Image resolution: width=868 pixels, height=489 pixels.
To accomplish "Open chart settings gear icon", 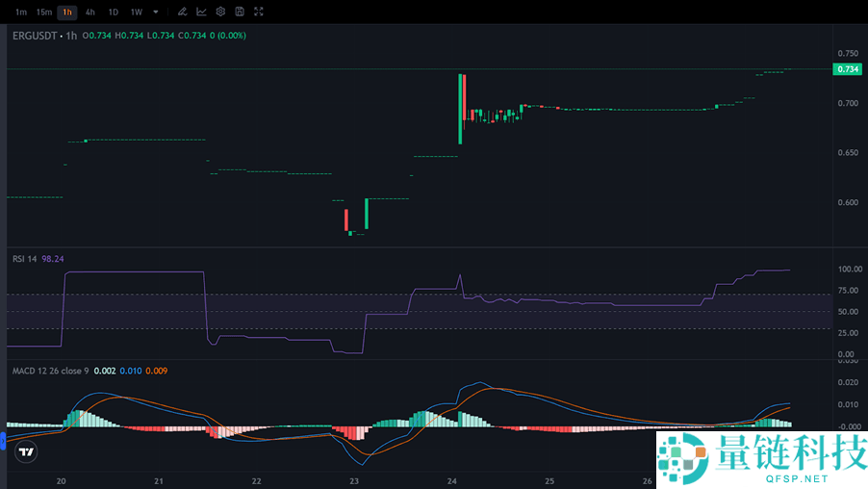I will coord(220,12).
